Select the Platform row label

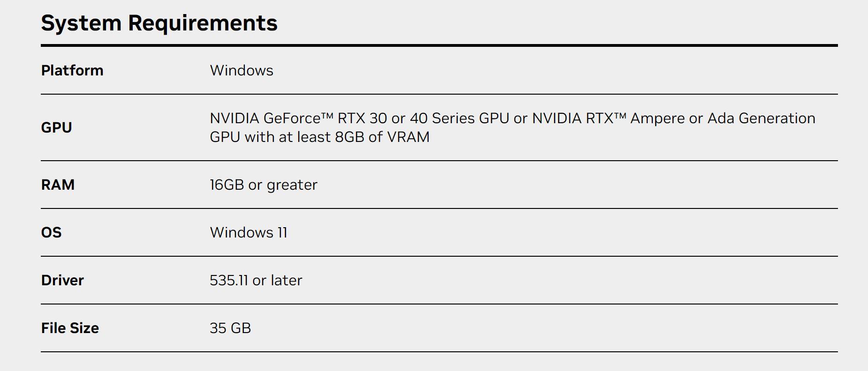click(72, 70)
